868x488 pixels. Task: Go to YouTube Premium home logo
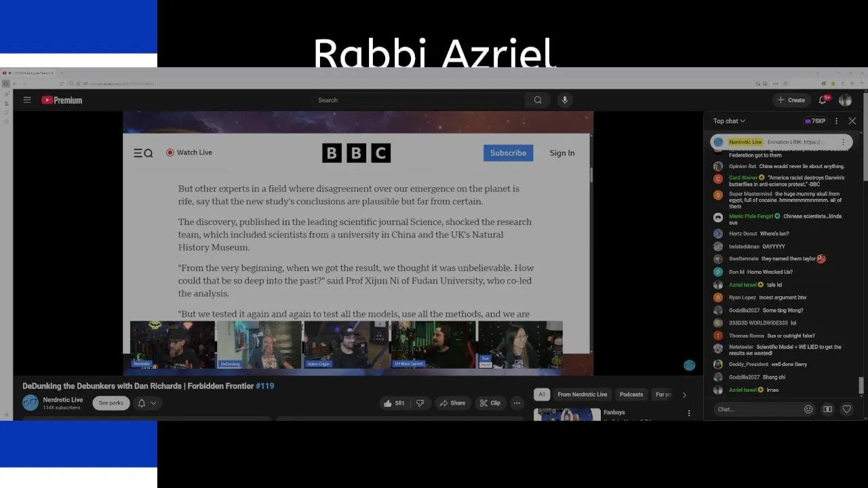pos(62,100)
